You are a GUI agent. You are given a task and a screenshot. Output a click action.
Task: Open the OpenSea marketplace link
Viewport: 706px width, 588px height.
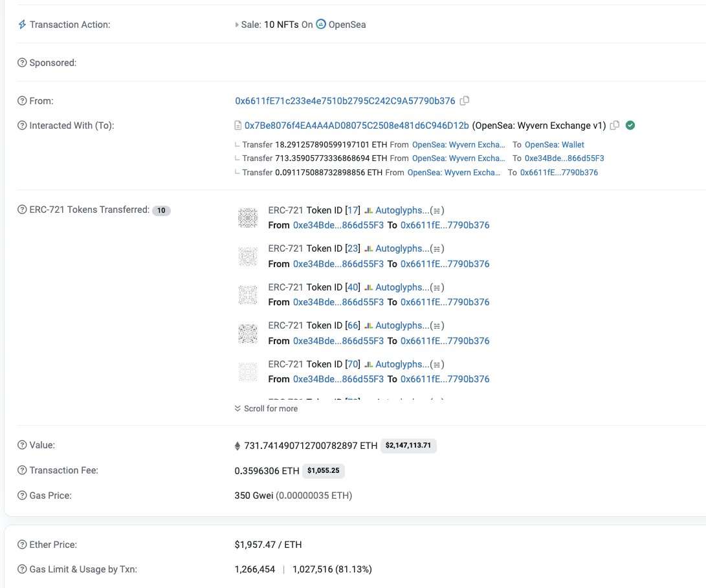[x=347, y=25]
